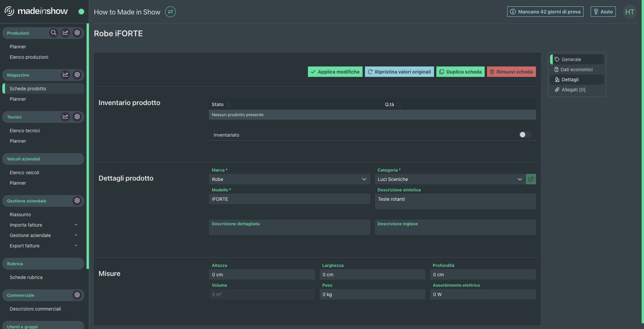Click the swap workspace icon beside title

170,12
